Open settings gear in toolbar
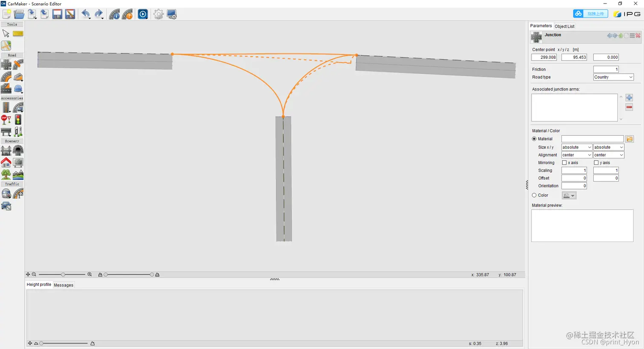The image size is (644, 349). 158,14
